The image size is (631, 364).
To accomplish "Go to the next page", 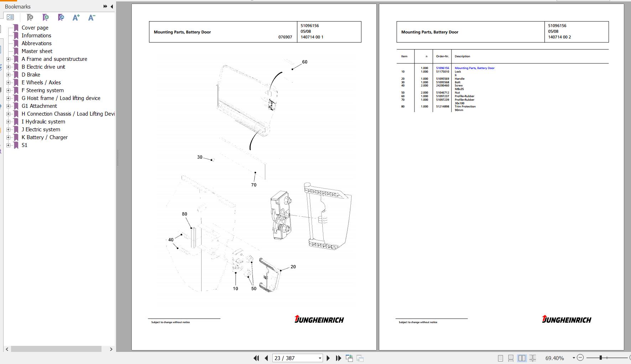I will (328, 358).
